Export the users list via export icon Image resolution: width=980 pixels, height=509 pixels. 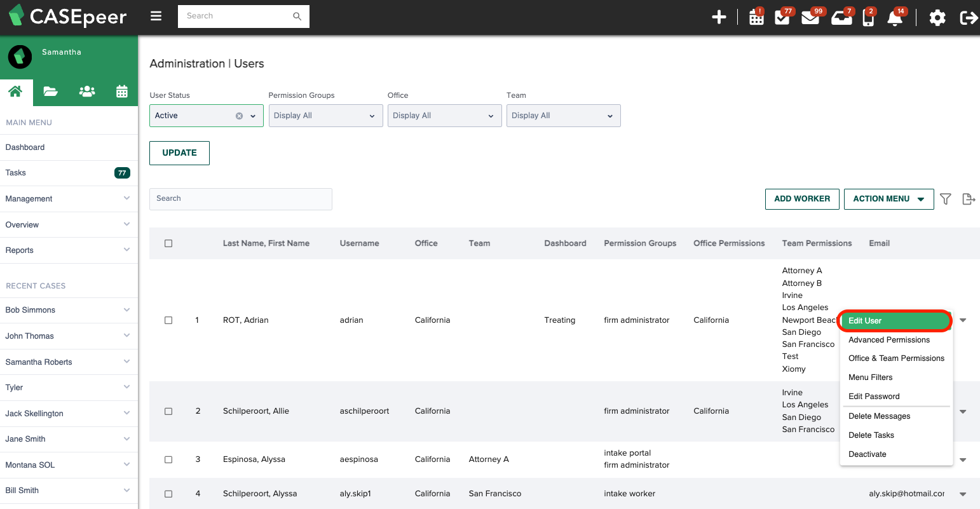coord(969,199)
